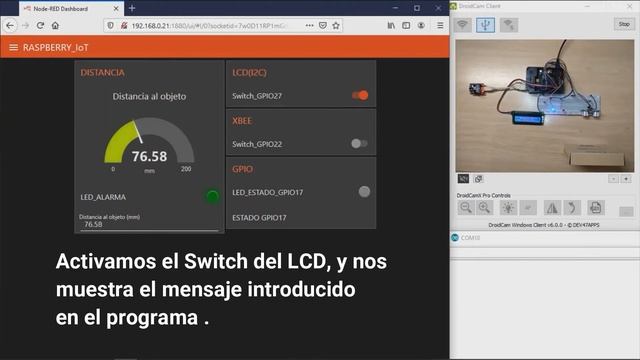Click the DISTANCIA group title
The image size is (640, 360).
(102, 73)
